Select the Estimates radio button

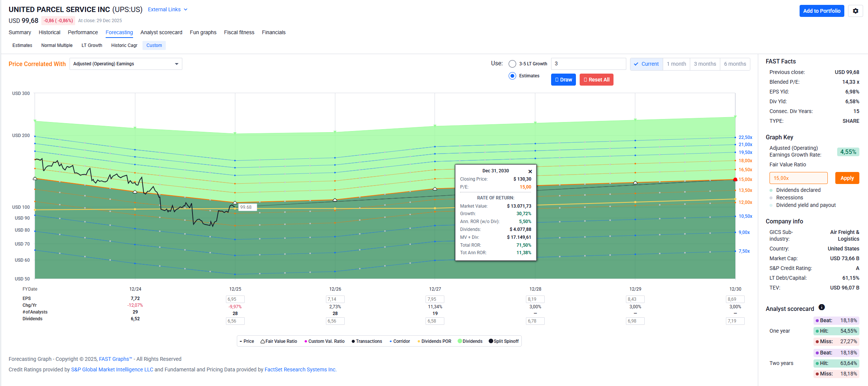coord(512,76)
